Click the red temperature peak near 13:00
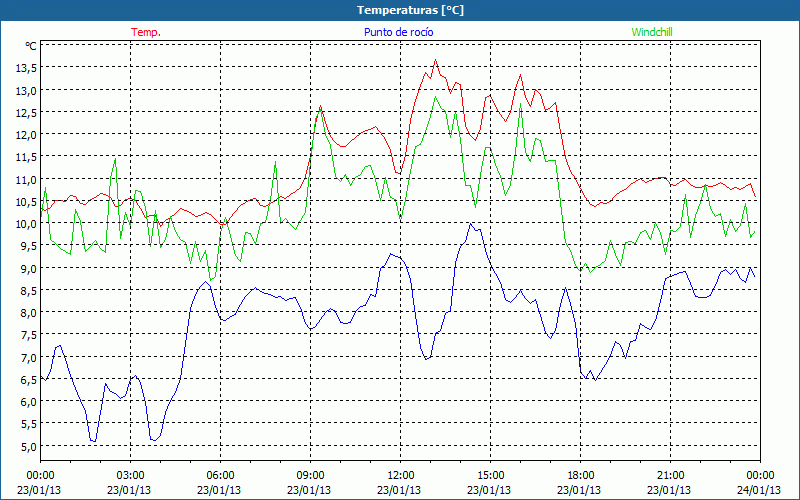The image size is (800, 500). [x=435, y=60]
